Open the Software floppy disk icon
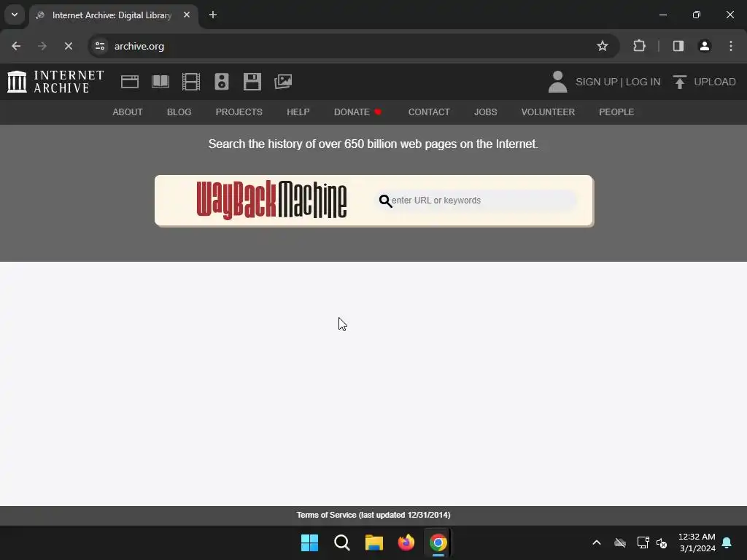This screenshot has width=747, height=560. (x=252, y=82)
